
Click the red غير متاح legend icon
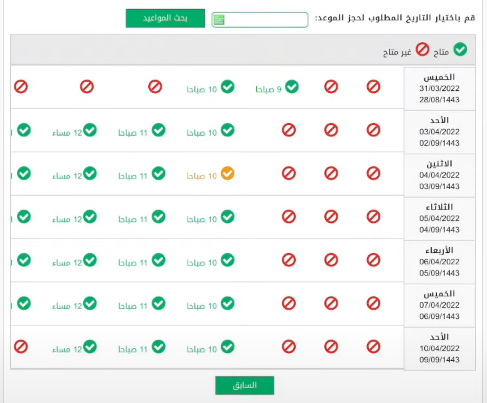422,50
